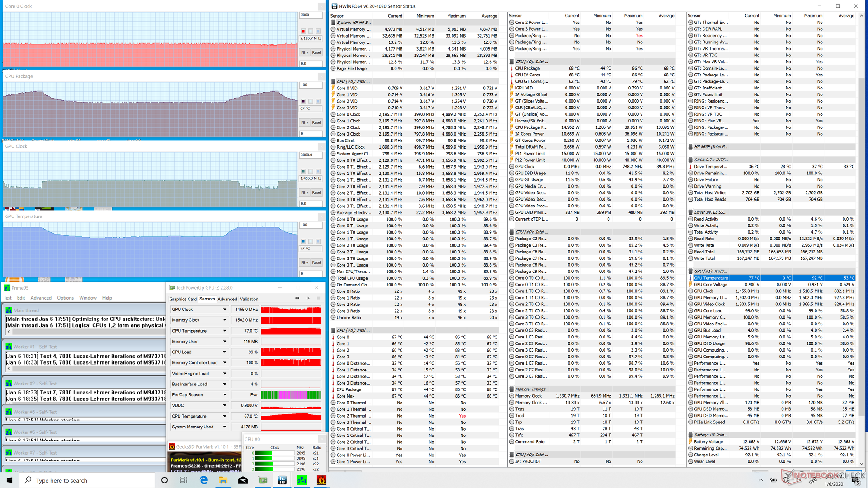Image resolution: width=868 pixels, height=488 pixels.
Task: Expand the GPU Clock sensor dropdown
Action: pyautogui.click(x=225, y=310)
